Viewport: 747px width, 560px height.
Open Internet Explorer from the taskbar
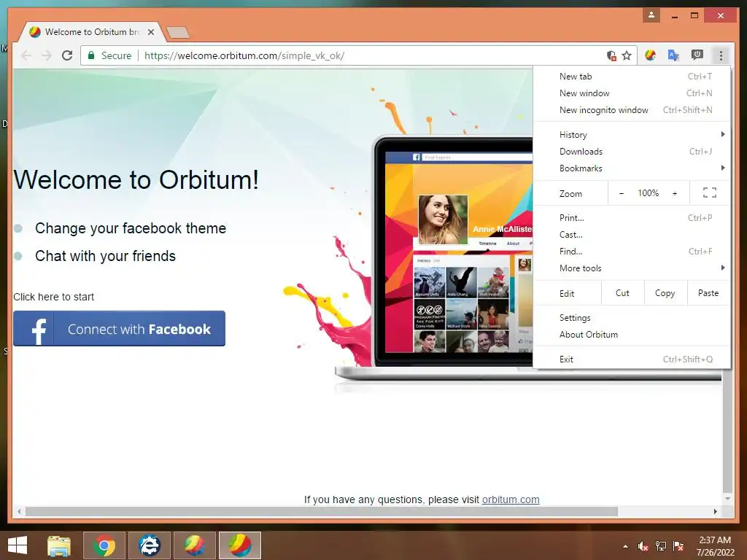149,545
